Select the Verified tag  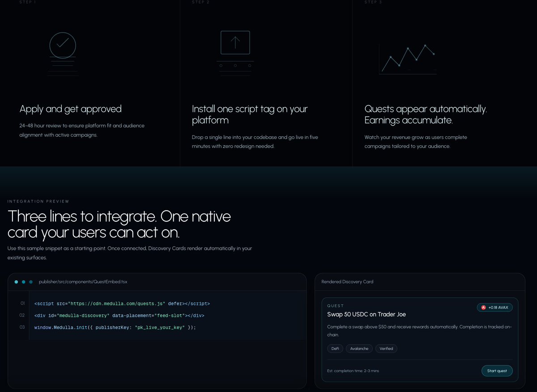386,349
